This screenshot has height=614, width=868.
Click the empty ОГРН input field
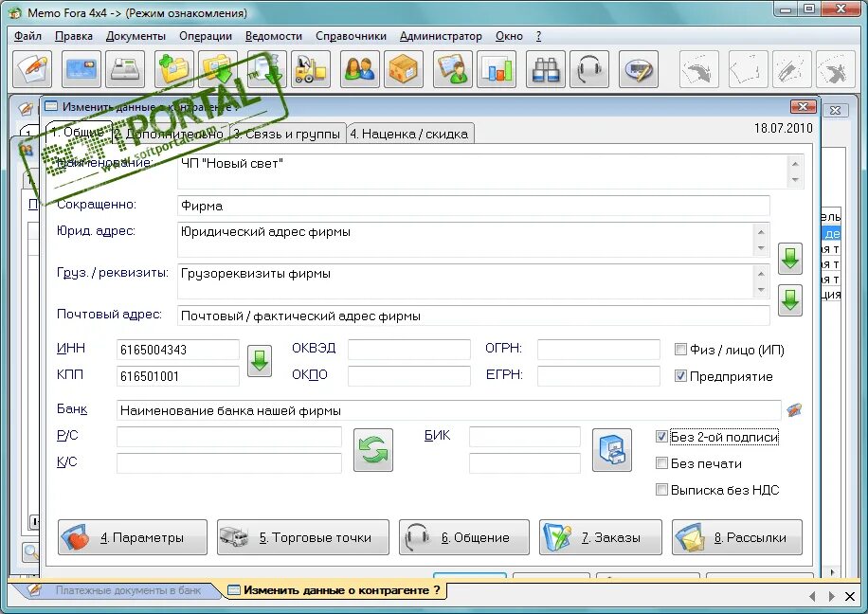[x=599, y=350]
